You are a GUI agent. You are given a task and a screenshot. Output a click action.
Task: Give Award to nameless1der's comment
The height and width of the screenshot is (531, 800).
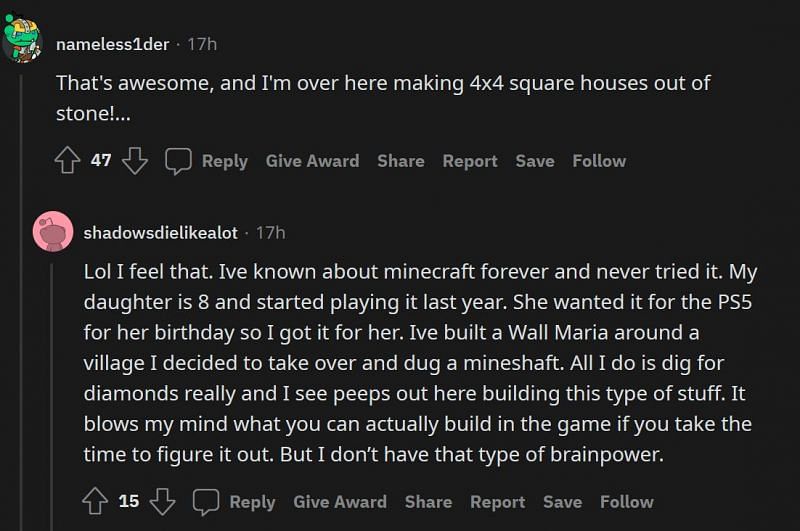(312, 161)
